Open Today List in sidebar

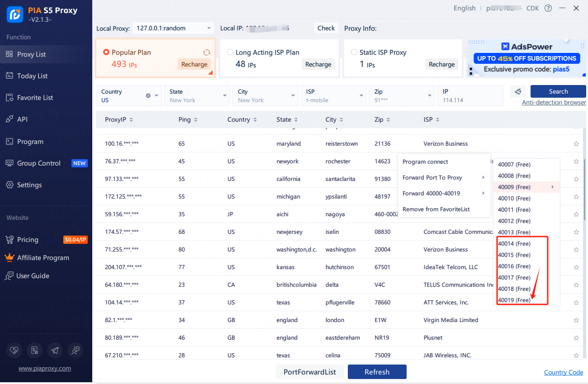point(46,76)
